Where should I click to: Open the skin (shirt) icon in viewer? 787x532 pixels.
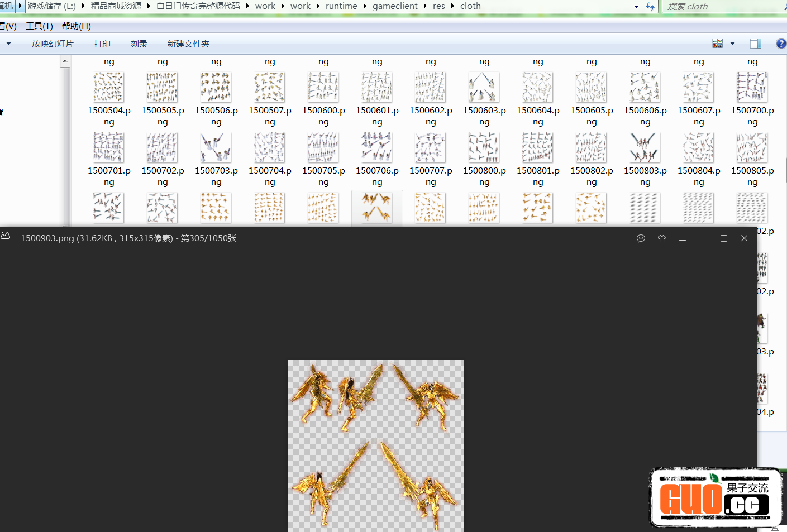pyautogui.click(x=662, y=238)
